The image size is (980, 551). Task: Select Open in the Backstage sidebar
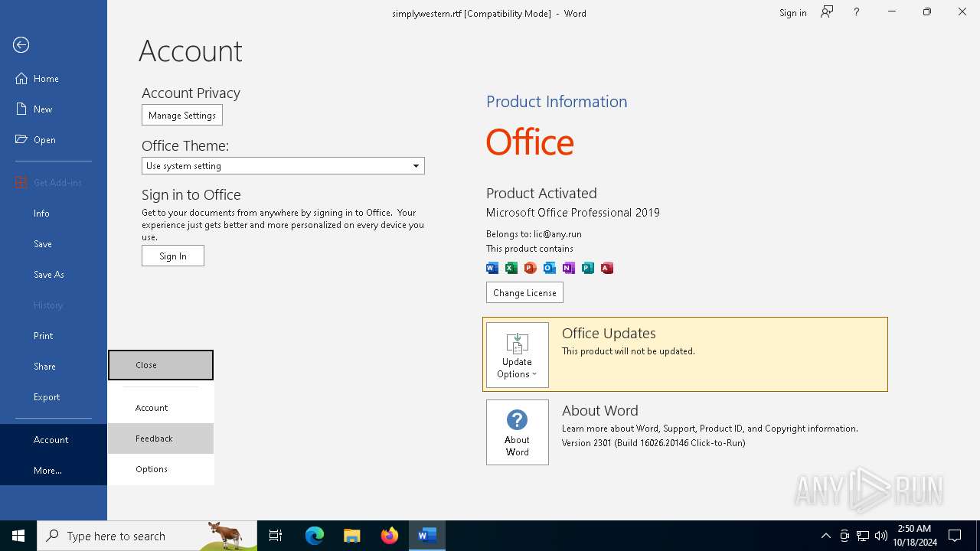coord(54,140)
